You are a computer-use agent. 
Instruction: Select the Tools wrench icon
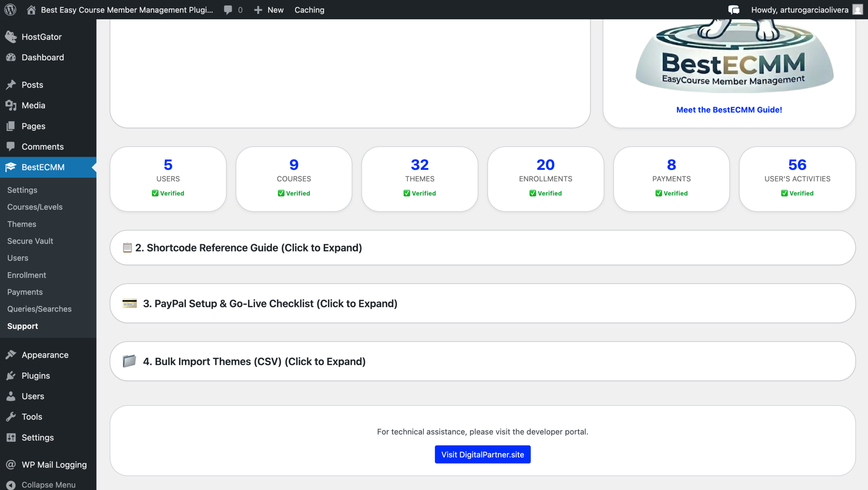click(11, 416)
